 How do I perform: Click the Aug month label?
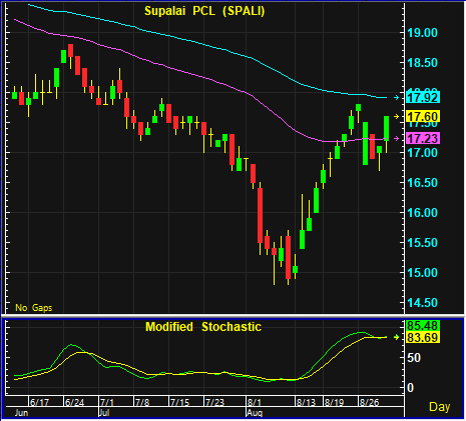[x=255, y=413]
